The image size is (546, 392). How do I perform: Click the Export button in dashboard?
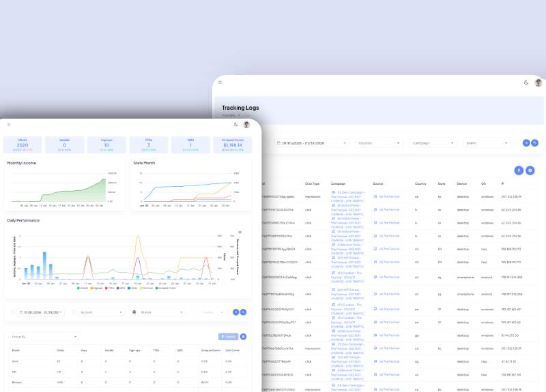[x=228, y=336]
